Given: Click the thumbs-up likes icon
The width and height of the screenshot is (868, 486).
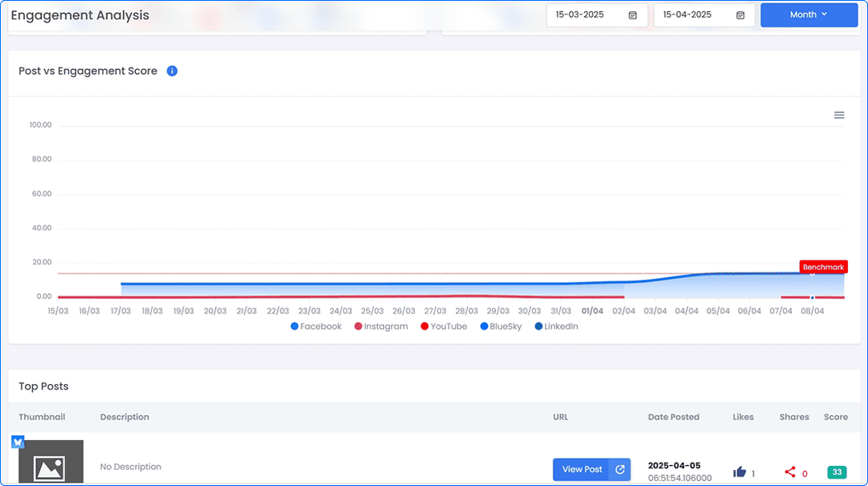Looking at the screenshot, I should (x=739, y=472).
